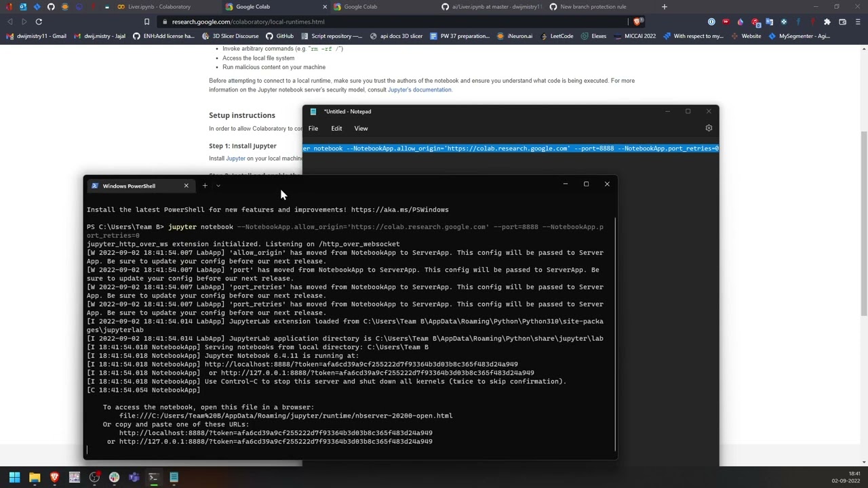Open Notepad File menu

tap(313, 128)
